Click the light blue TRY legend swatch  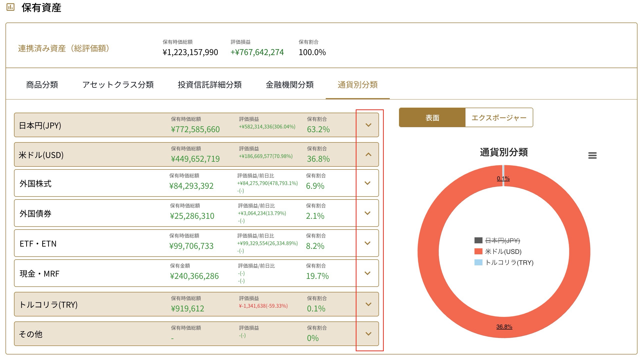click(478, 262)
